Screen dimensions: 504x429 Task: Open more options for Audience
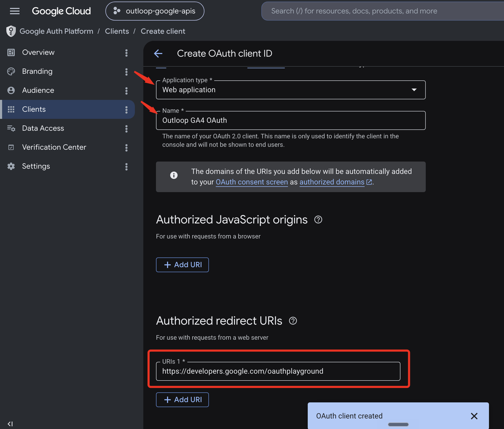pyautogui.click(x=126, y=91)
